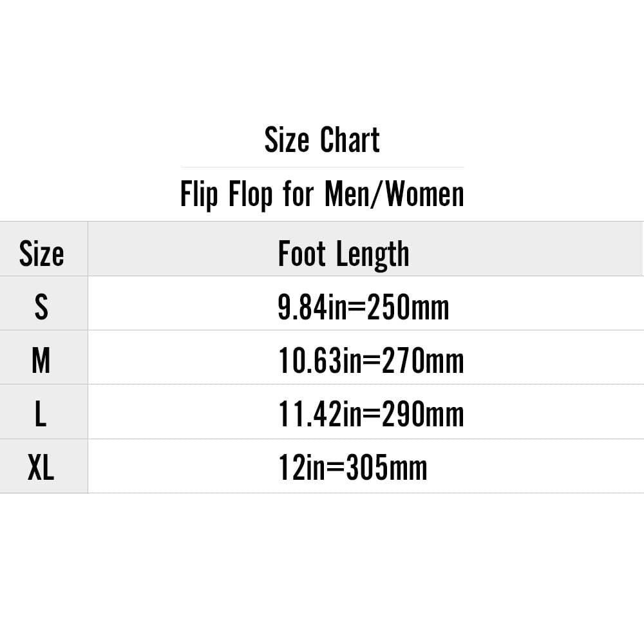Click the word Men/Women in the subtitle
Image resolution: width=644 pixels, height=644 pixels.
394,194
